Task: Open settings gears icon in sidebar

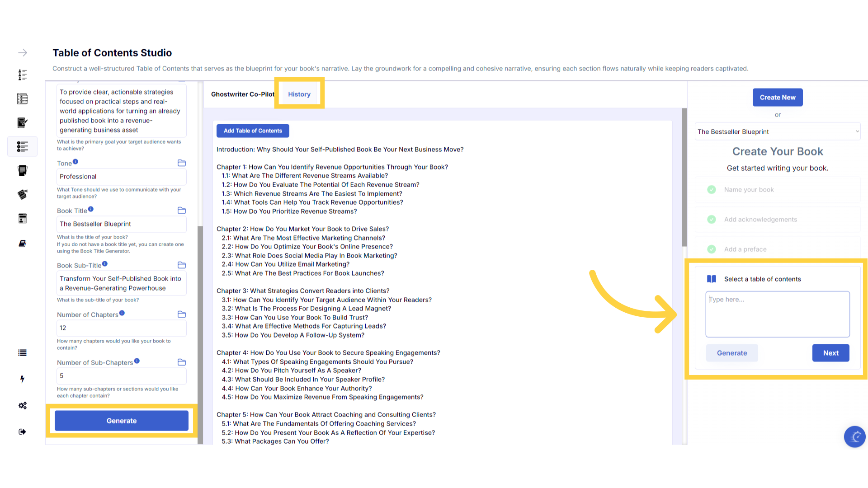Action: 22,405
